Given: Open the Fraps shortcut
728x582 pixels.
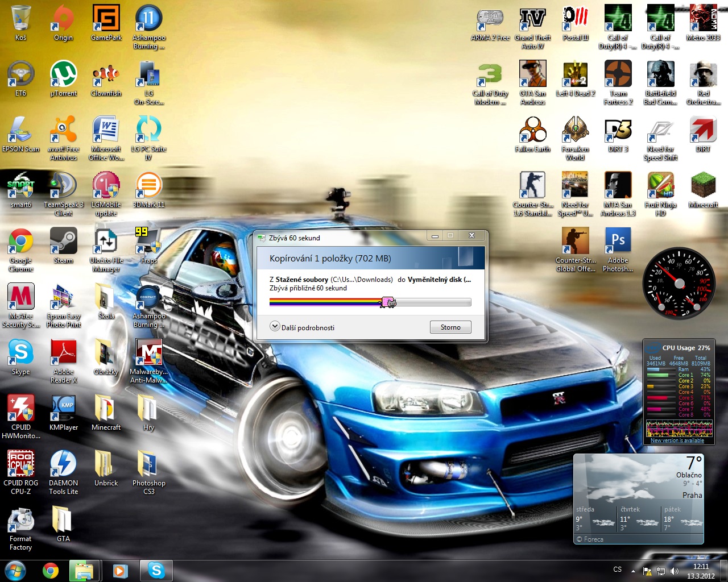Looking at the screenshot, I should pos(148,246).
